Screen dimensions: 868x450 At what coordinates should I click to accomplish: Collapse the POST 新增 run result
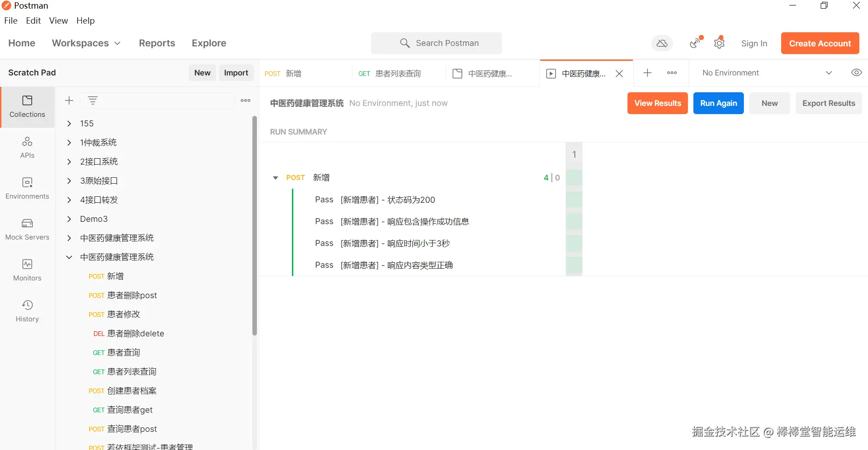pos(276,178)
